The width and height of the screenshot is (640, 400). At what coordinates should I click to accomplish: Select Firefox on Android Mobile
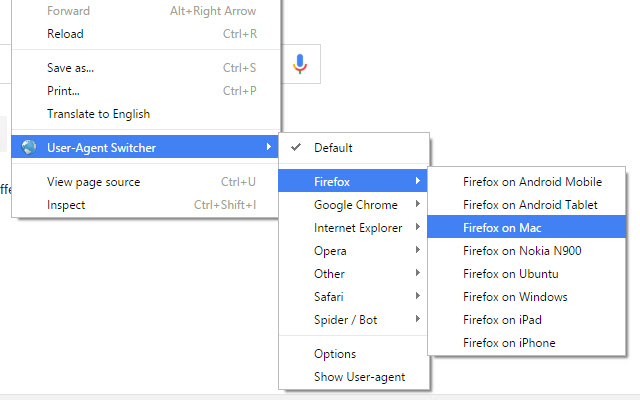click(532, 182)
